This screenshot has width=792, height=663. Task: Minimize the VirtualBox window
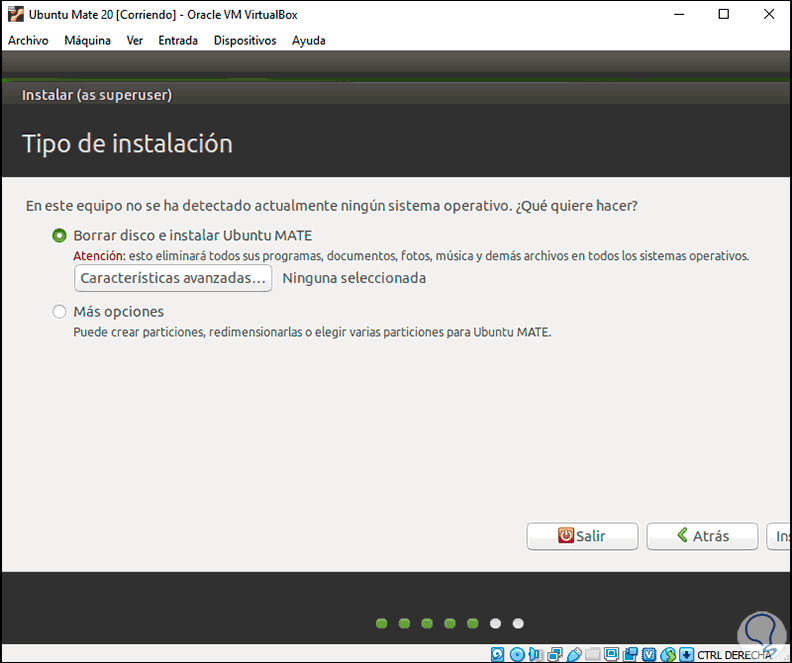pos(679,14)
